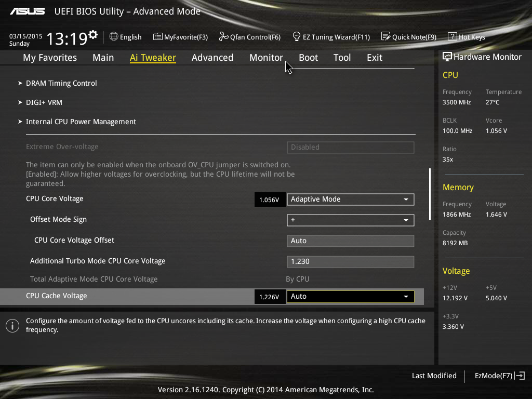Switch to the Boot tab
This screenshot has height=399, width=532.
tap(308, 58)
